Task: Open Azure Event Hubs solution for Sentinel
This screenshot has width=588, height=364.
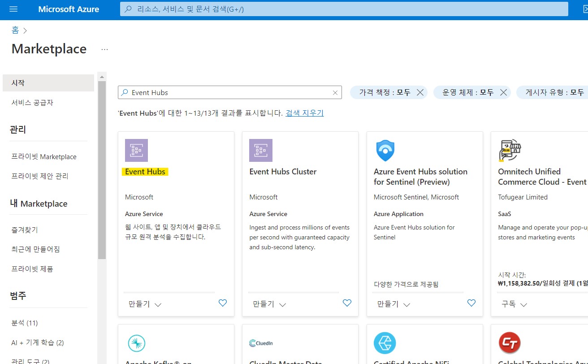Action: point(420,177)
